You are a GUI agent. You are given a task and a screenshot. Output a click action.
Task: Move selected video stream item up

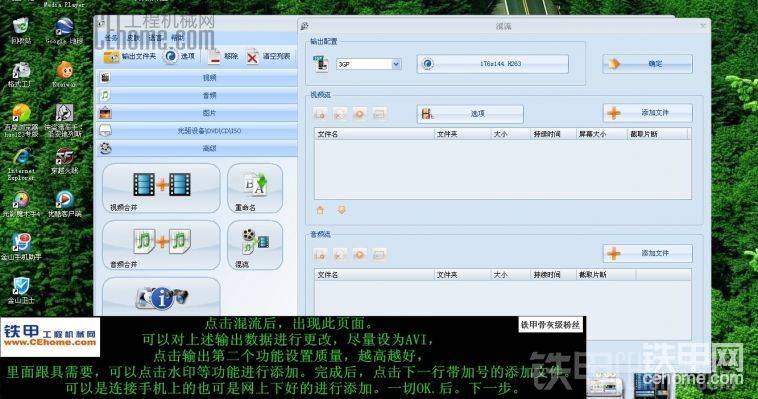320,210
